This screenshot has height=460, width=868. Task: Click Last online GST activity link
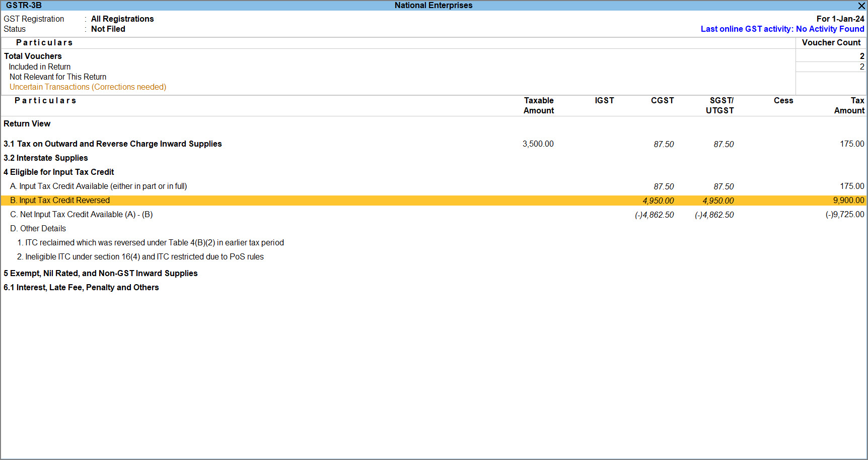[x=782, y=29]
